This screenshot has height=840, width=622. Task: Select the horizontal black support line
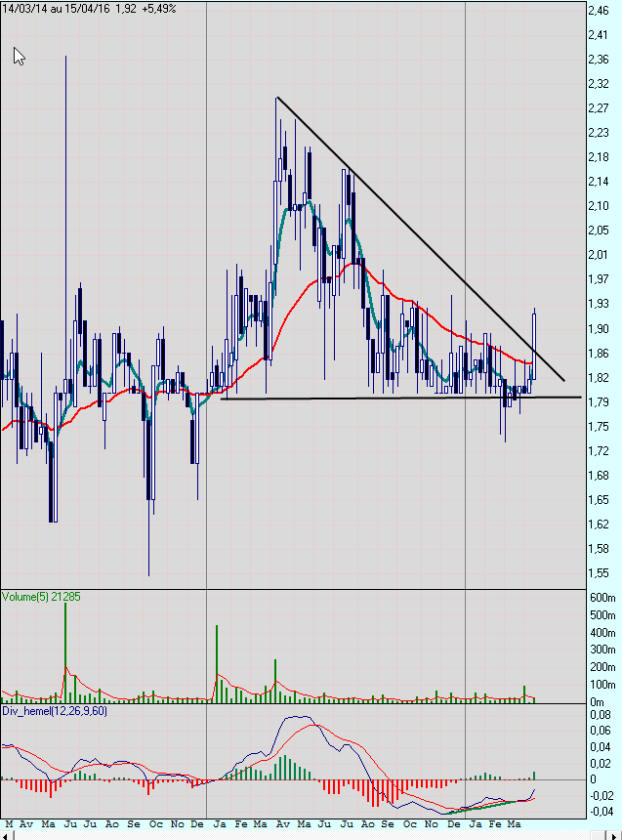click(400, 399)
